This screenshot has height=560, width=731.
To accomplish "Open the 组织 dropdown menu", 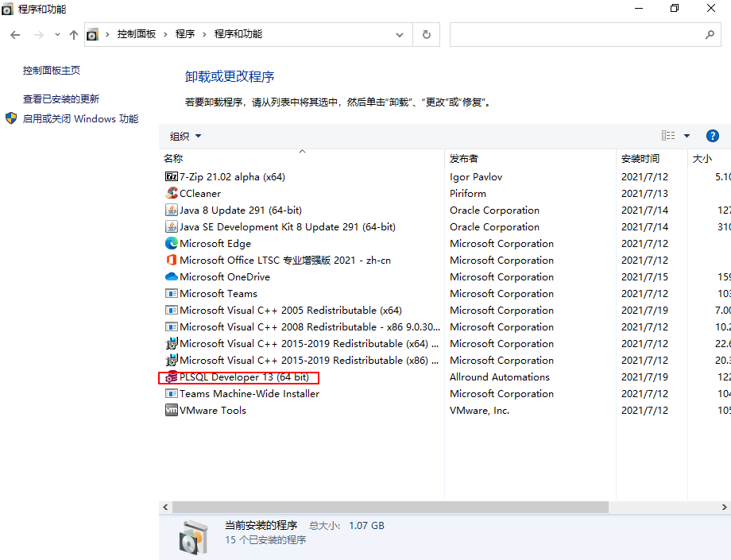I will [185, 136].
